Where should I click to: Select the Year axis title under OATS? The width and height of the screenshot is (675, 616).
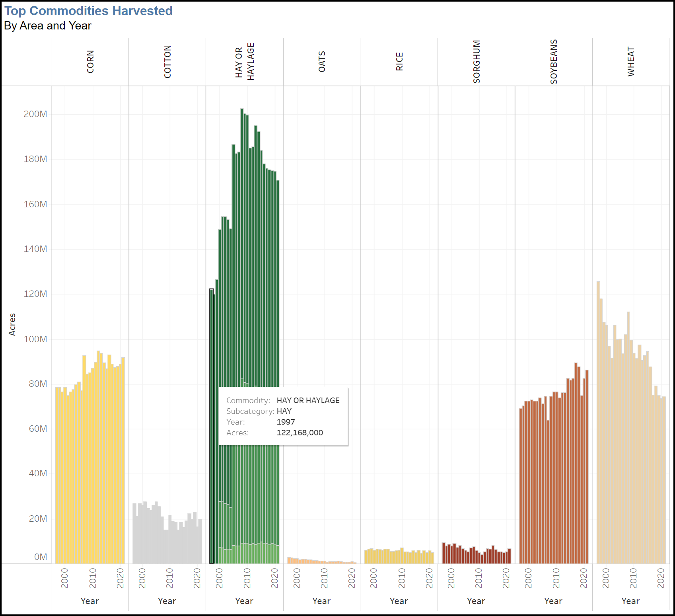point(321,601)
